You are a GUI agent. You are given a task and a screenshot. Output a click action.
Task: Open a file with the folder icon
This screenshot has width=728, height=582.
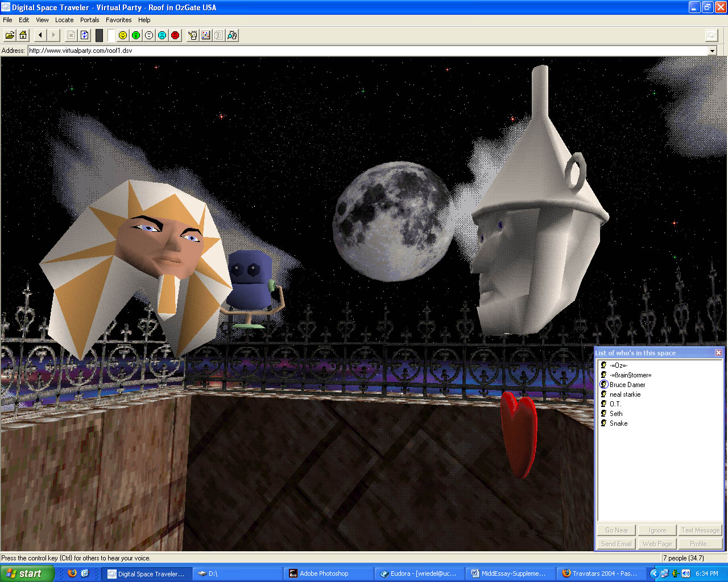[x=10, y=35]
